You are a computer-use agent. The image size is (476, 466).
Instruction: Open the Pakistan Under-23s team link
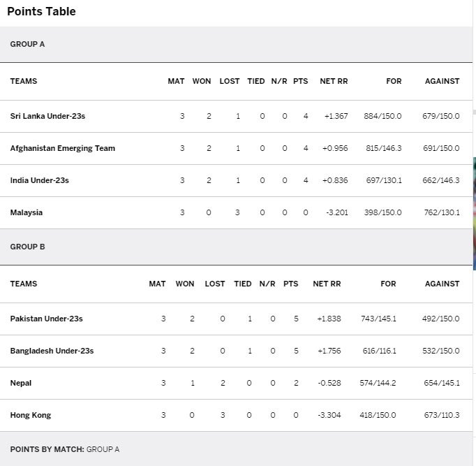(47, 319)
